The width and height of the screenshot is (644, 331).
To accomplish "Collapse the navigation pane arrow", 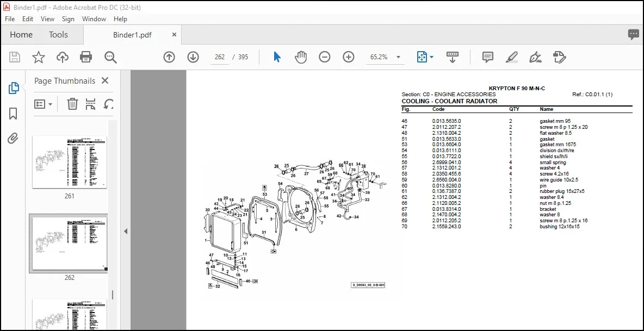I will pos(126,232).
